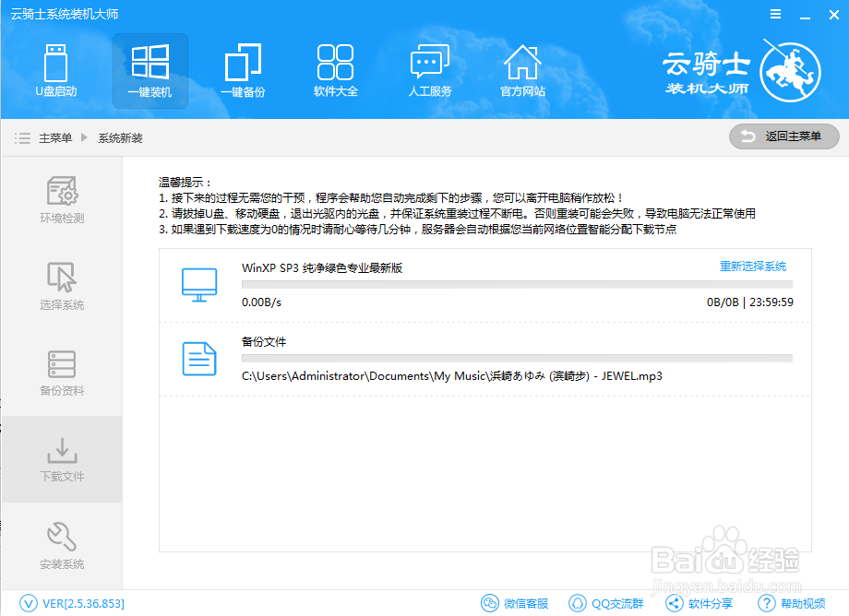
Task: Visit the 官方网站 official website
Action: click(x=522, y=71)
